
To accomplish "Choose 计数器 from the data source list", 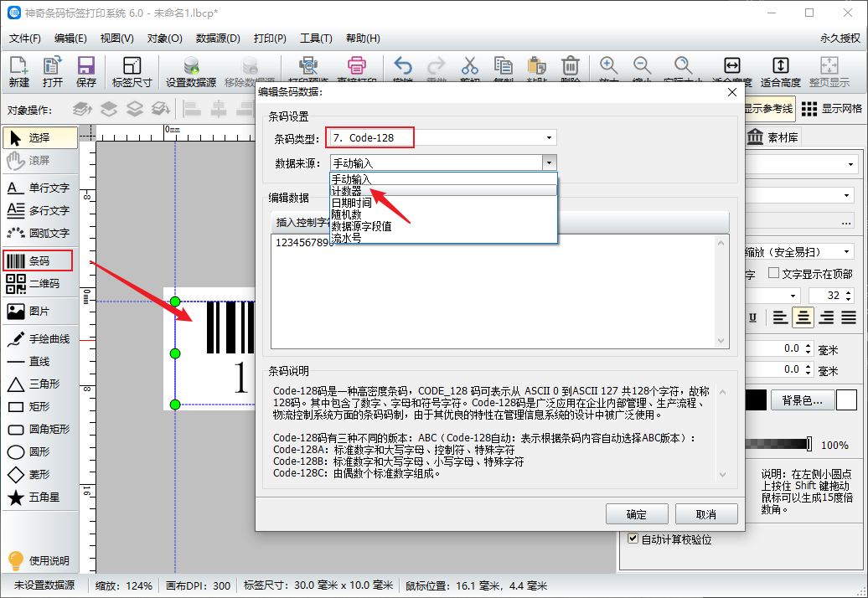I will click(443, 191).
